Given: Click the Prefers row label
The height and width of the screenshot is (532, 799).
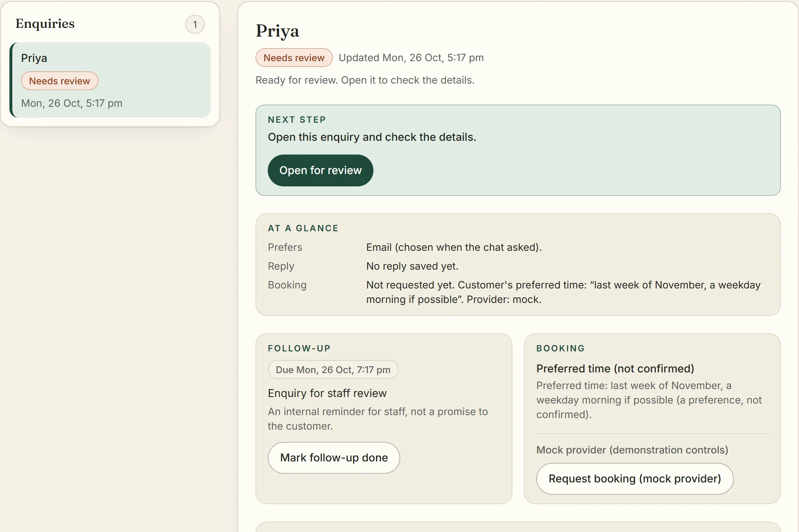Looking at the screenshot, I should (x=285, y=247).
